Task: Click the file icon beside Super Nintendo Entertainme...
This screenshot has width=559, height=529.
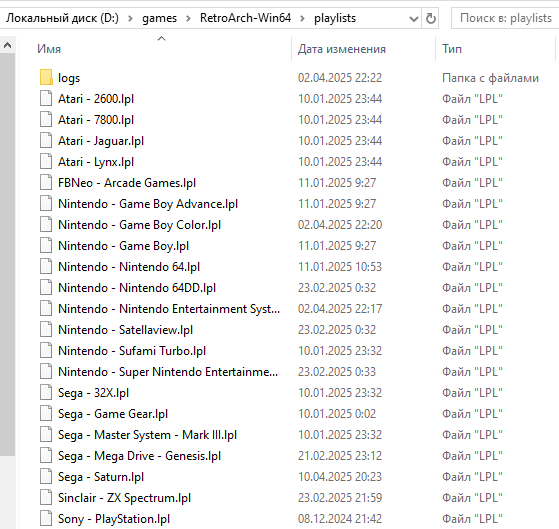Action: (46, 372)
